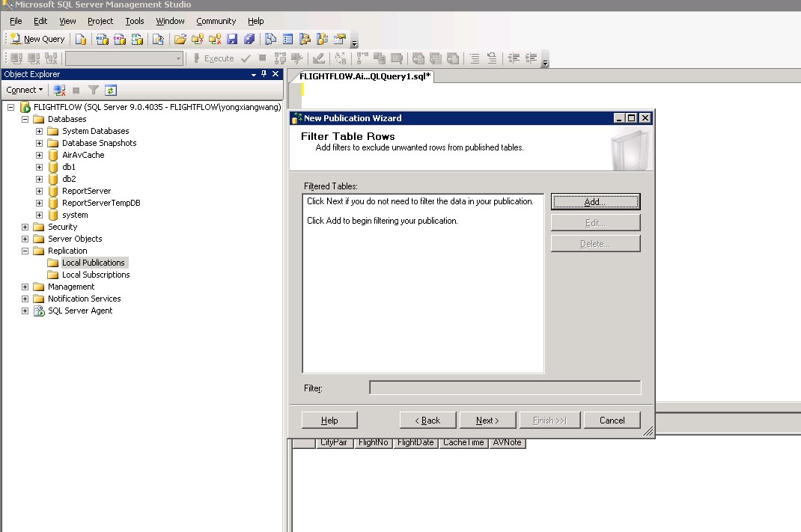Click the Save floppy disk icon

(232, 39)
